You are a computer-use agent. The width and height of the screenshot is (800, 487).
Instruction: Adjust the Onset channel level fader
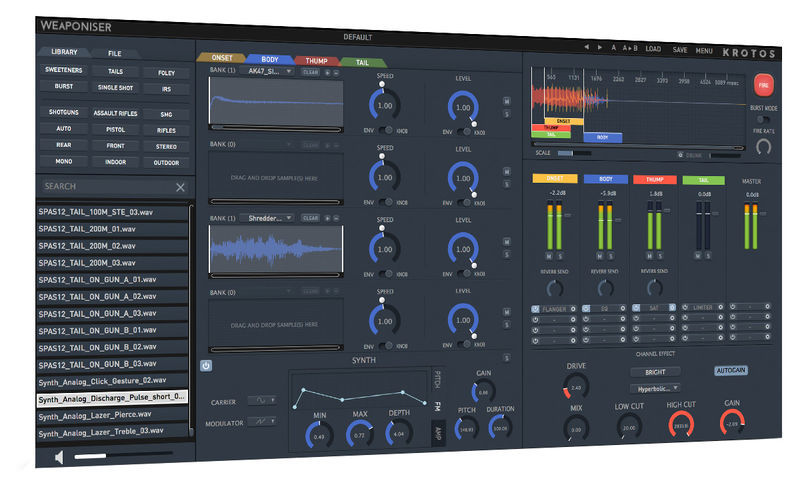click(567, 216)
